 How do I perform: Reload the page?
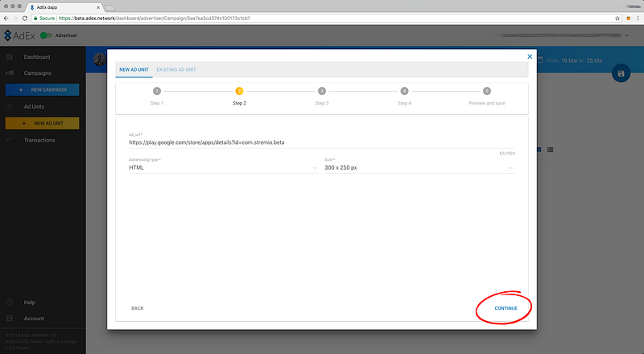coord(25,18)
